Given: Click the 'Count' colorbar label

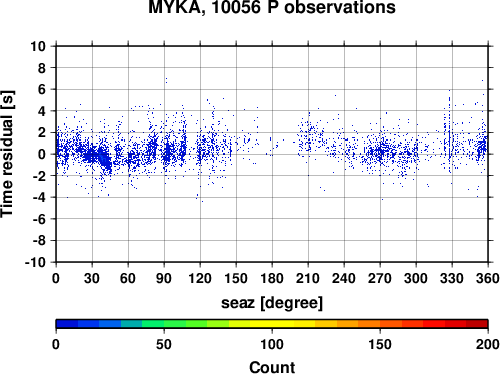Looking at the screenshot, I should pos(272,367).
